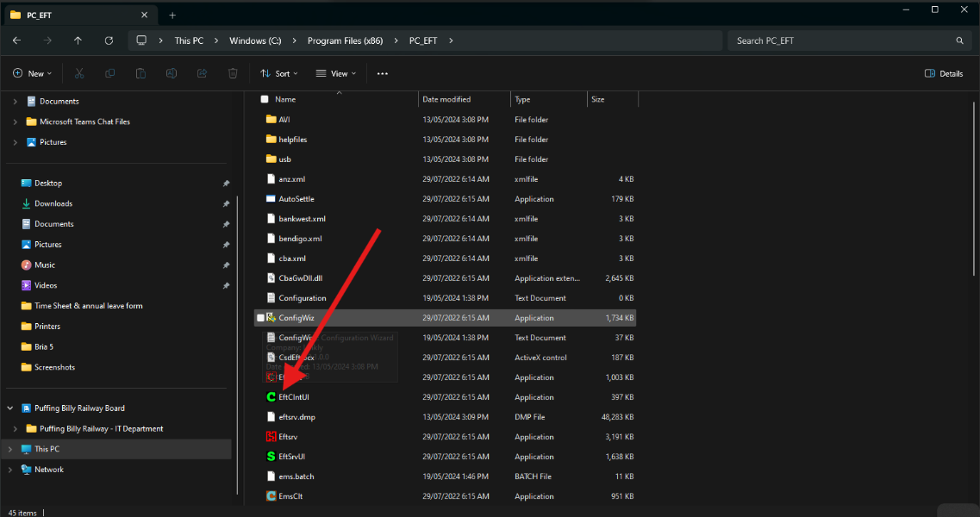Image resolution: width=980 pixels, height=517 pixels.
Task: Refresh the PC_EFT folder view
Action: coord(109,40)
